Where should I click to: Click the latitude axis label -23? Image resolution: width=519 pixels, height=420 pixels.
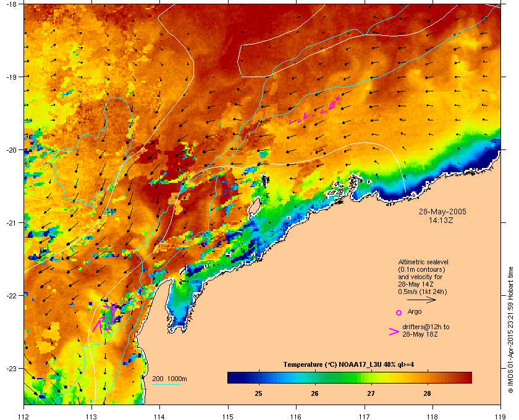tap(11, 368)
